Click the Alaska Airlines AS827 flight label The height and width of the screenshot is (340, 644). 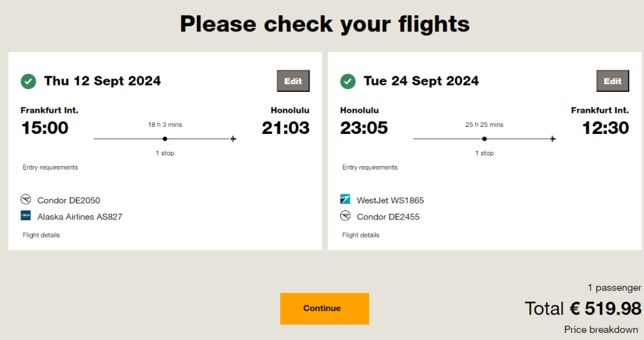80,217
